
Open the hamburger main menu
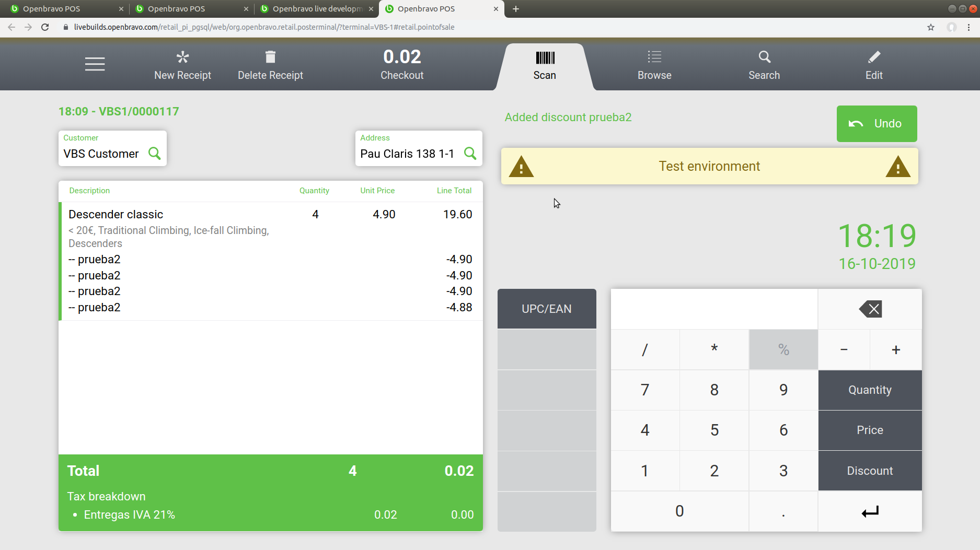95,64
